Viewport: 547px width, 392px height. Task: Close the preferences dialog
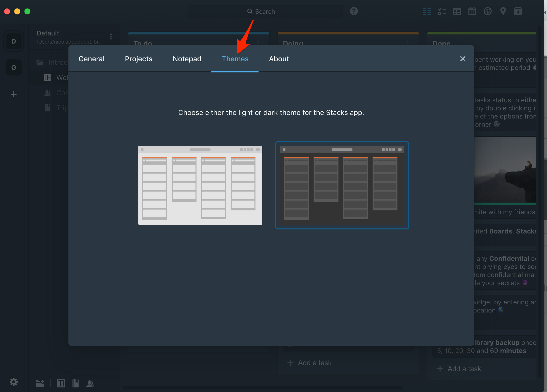point(463,59)
